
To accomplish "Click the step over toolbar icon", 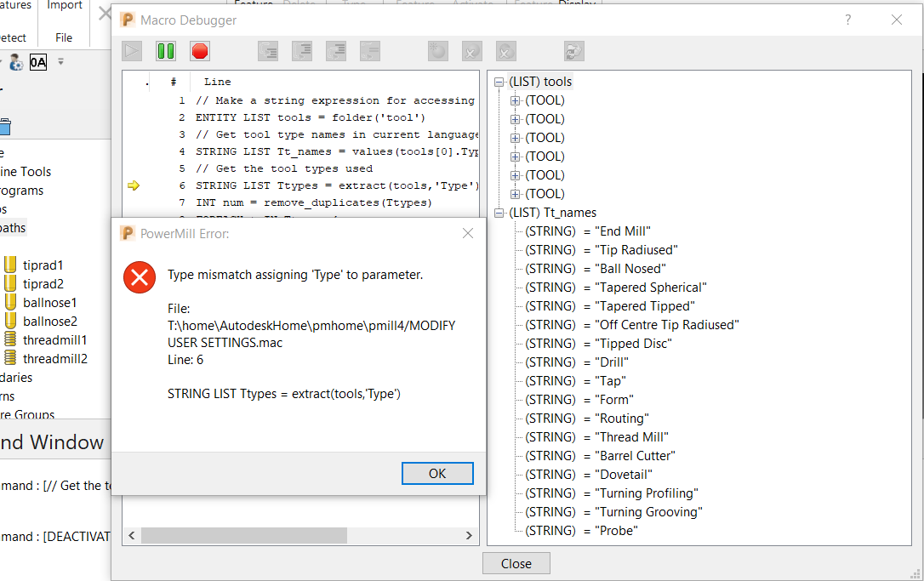I will 301,51.
